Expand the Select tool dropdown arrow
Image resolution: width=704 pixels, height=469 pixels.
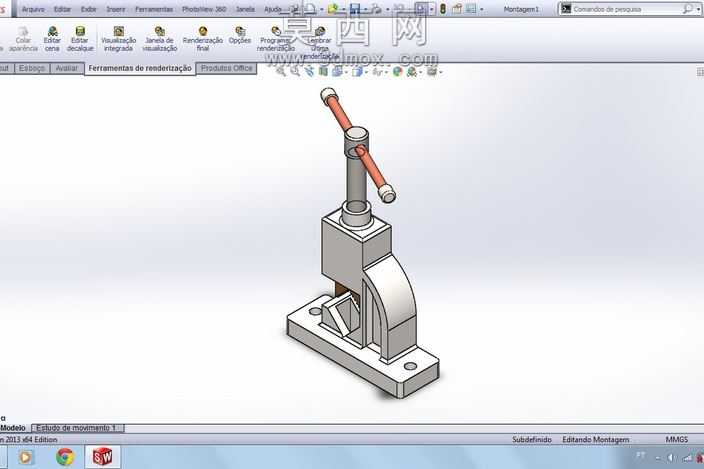[x=431, y=9]
